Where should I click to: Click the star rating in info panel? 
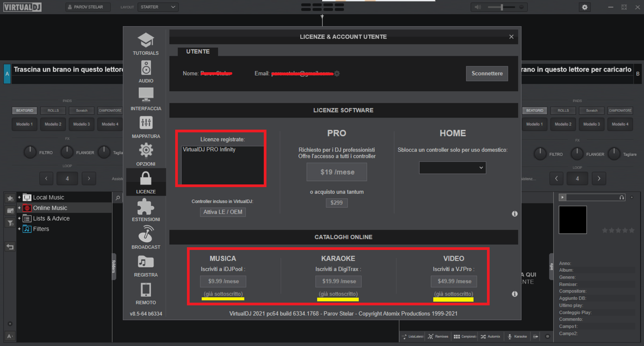(x=618, y=230)
